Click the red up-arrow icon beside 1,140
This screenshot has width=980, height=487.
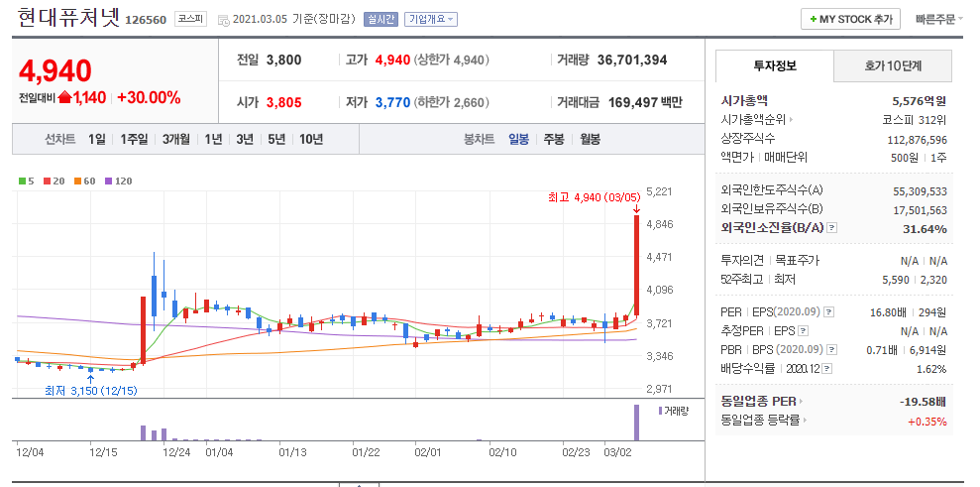[65, 97]
